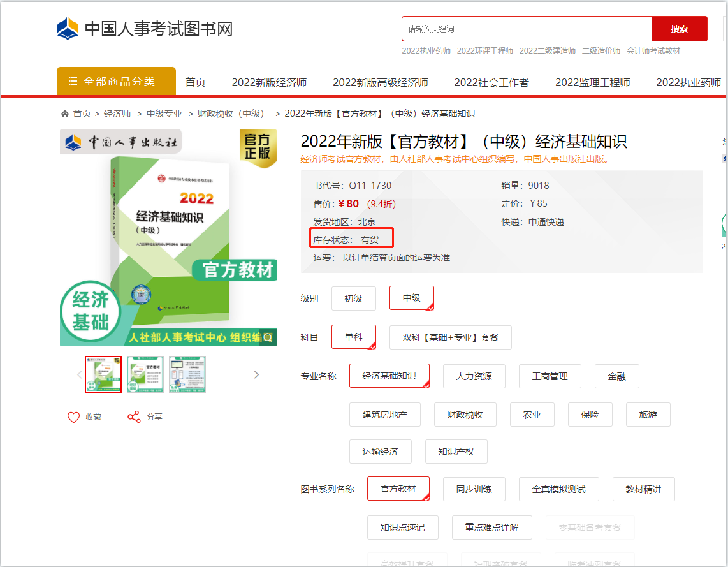Select the 全真模拟测试 book series option

557,489
